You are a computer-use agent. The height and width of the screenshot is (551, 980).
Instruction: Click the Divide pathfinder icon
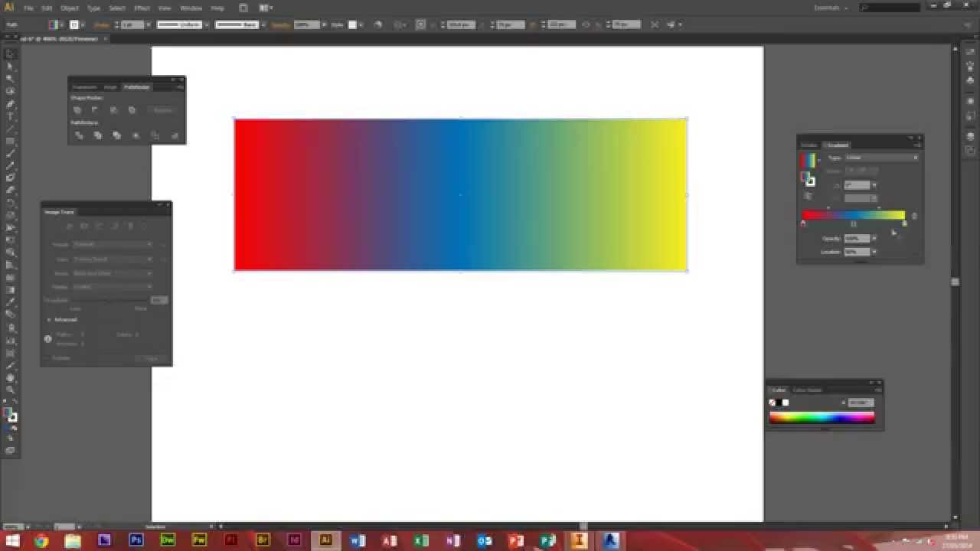(79, 135)
